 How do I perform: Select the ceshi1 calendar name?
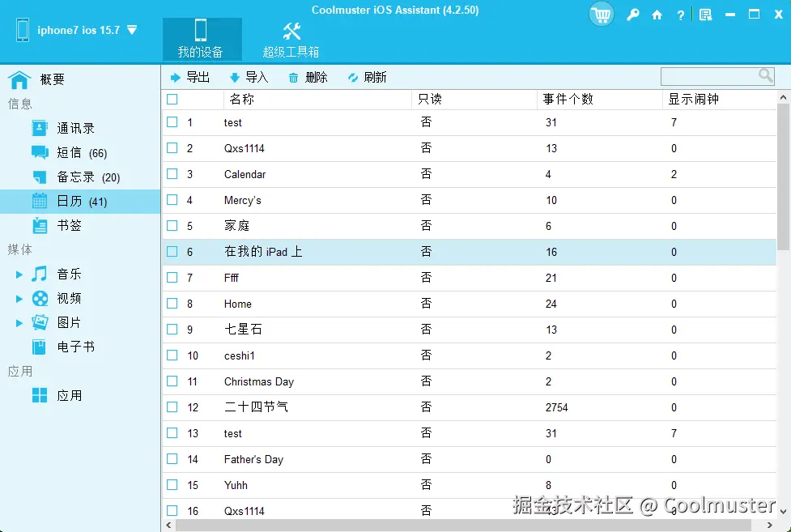pos(239,355)
